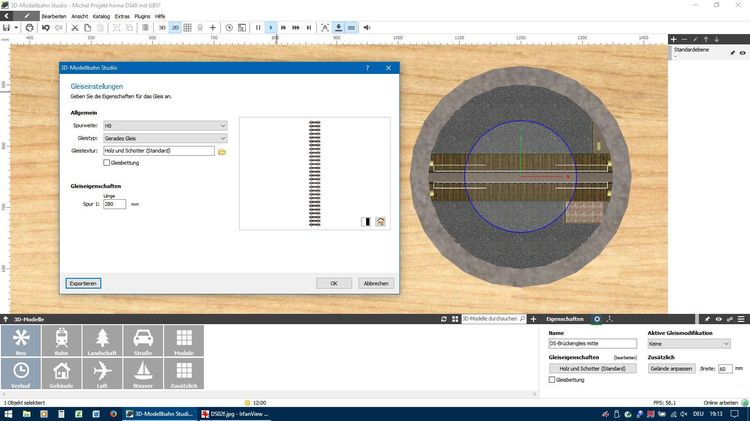Click the Exportieren button

click(x=83, y=283)
